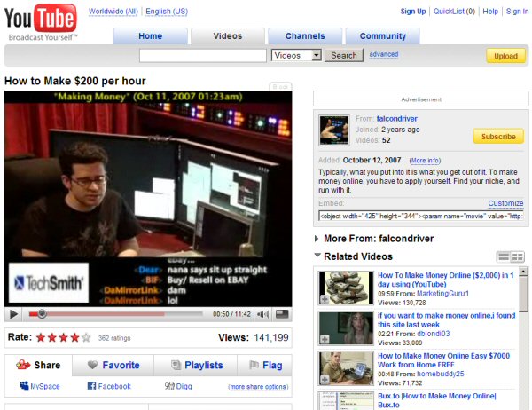Click the Sign In link
This screenshot has height=410, width=532.
pos(518,12)
